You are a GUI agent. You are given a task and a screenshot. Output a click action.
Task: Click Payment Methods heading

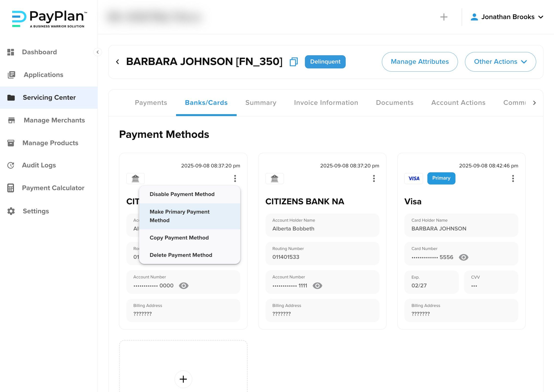(x=164, y=134)
